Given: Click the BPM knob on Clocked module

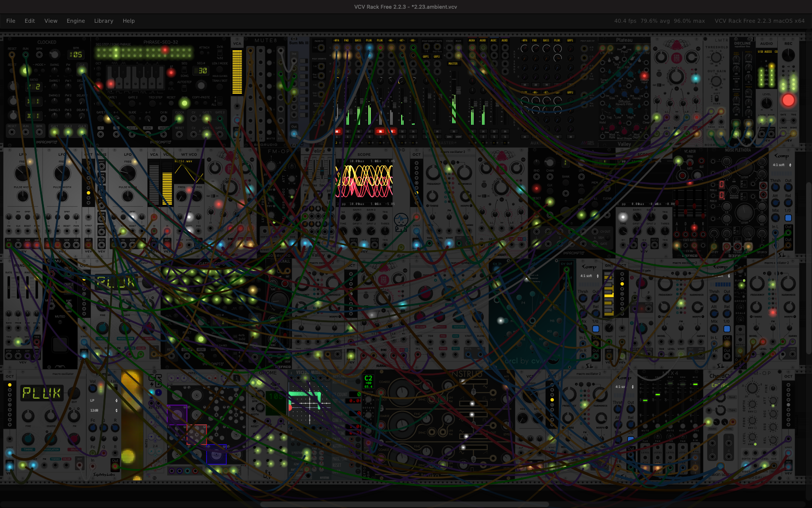Looking at the screenshot, I should pyautogui.click(x=55, y=54).
